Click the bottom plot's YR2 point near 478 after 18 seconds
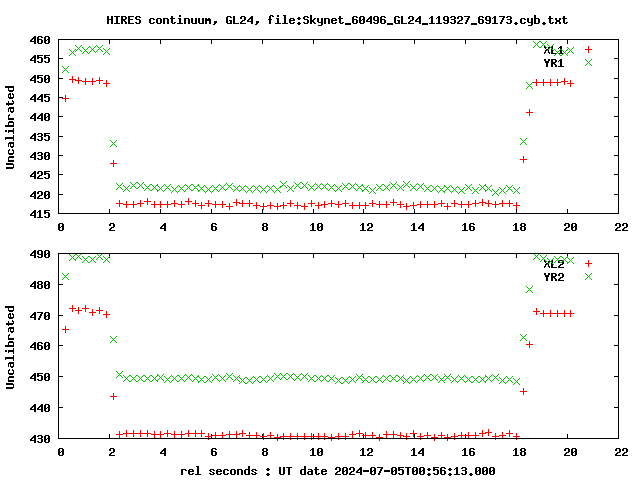 530,289
